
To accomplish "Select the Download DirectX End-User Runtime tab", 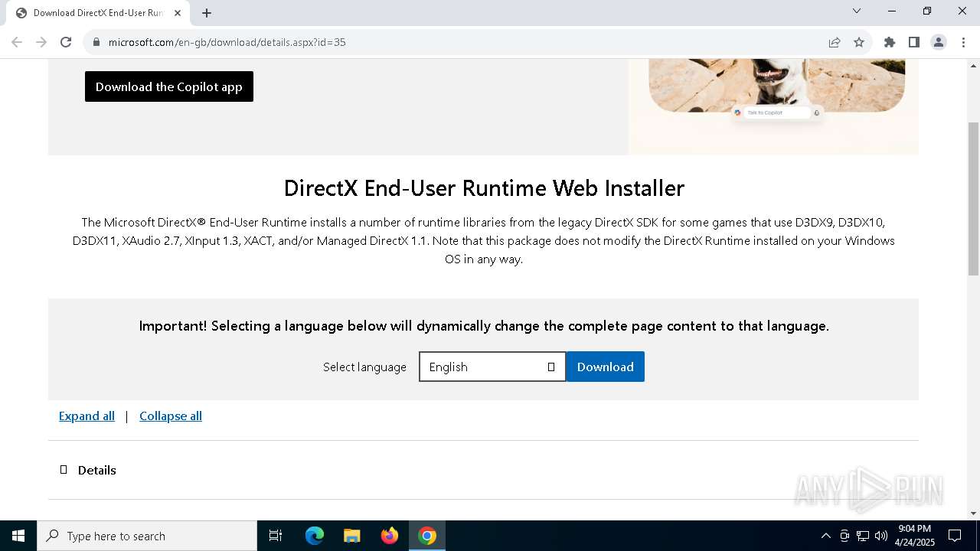I will coord(98,13).
